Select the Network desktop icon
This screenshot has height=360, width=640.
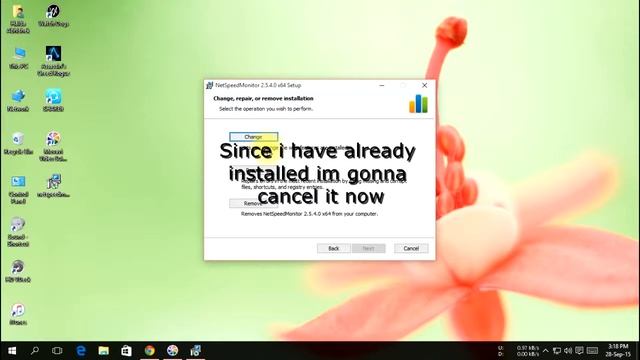(x=18, y=100)
